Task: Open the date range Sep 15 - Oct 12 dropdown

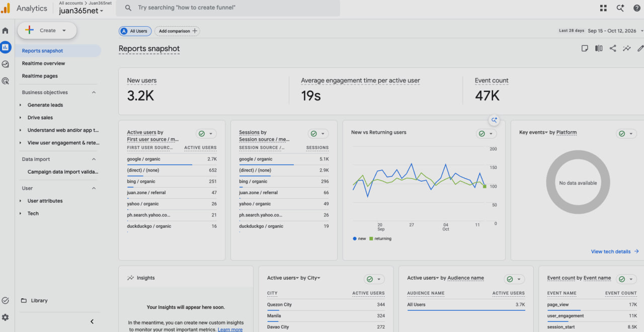Action: coord(615,31)
